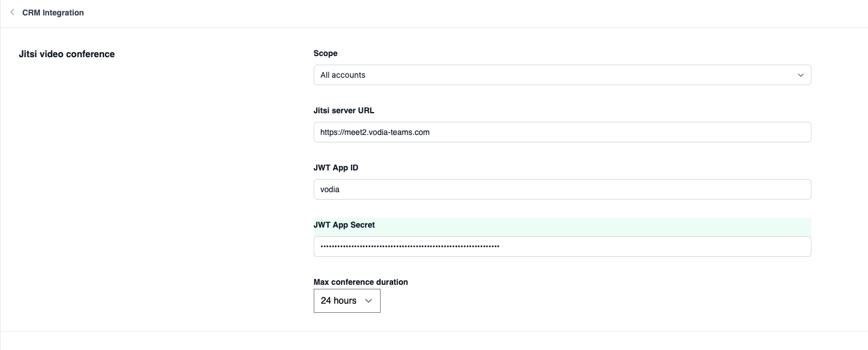Click the back arrow icon next to CRM Integration
Viewport: 868px width, 350px height.
[x=13, y=12]
